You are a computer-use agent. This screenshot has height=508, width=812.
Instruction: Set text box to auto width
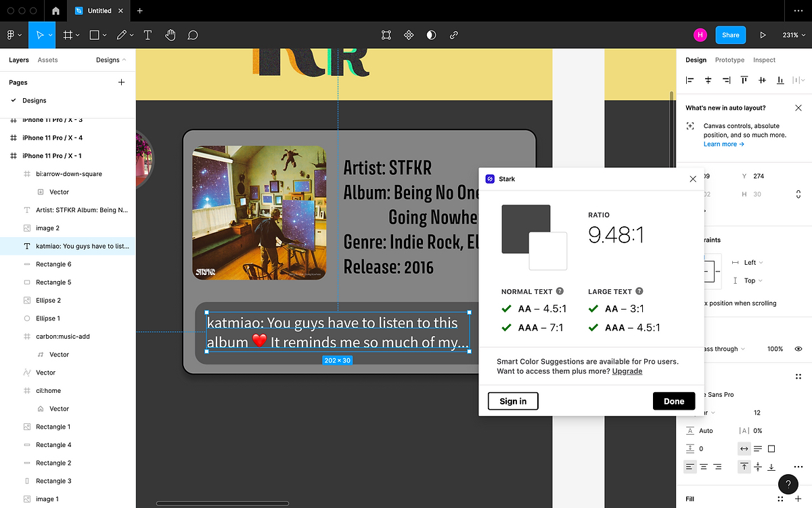click(x=744, y=448)
